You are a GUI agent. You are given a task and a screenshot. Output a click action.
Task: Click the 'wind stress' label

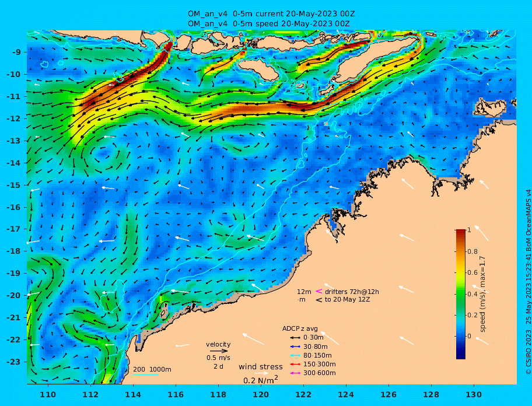pyautogui.click(x=261, y=367)
